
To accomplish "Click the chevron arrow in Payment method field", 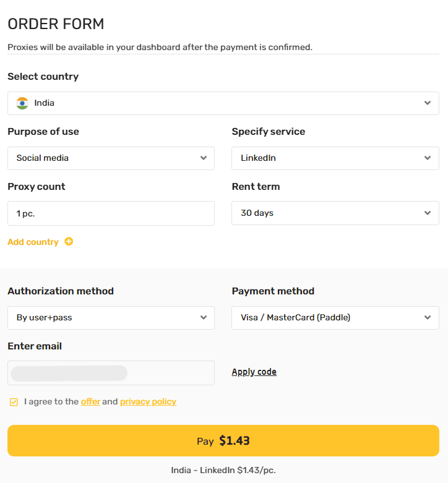I will pos(428,318).
